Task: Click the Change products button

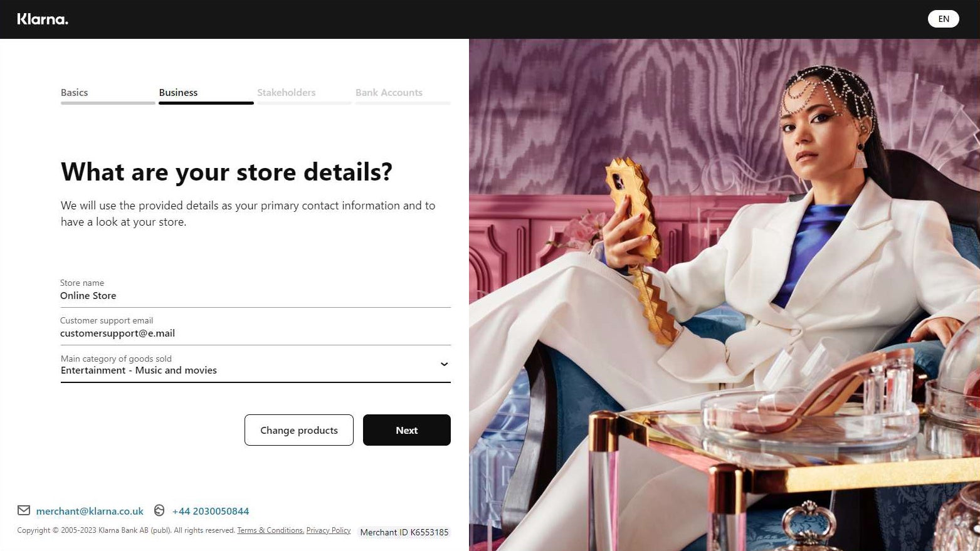Action: (x=299, y=430)
